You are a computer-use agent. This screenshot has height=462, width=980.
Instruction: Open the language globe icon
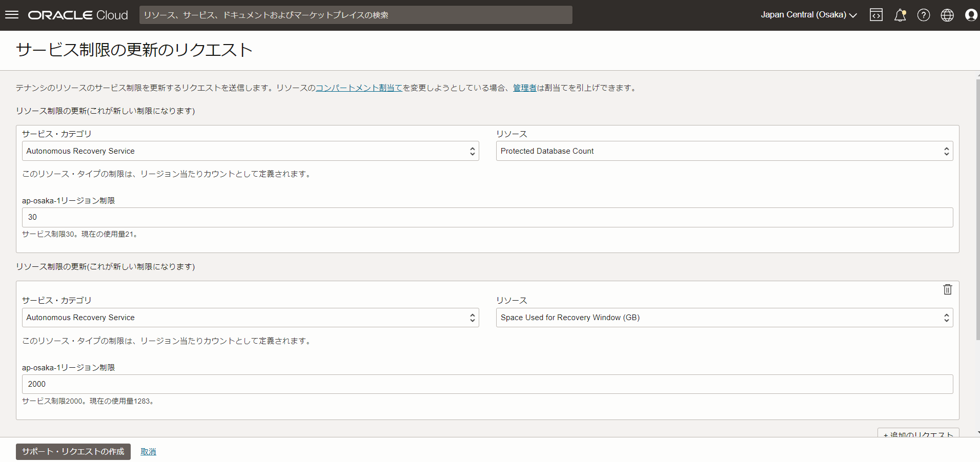click(947, 15)
